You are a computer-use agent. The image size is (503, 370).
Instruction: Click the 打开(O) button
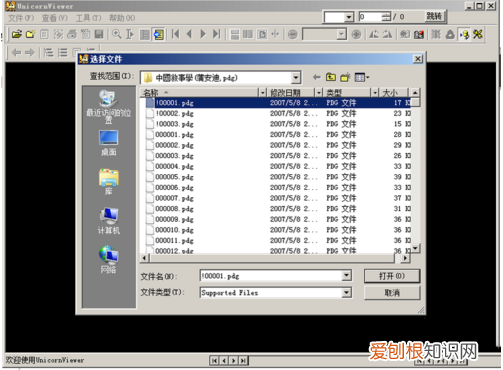(x=392, y=276)
